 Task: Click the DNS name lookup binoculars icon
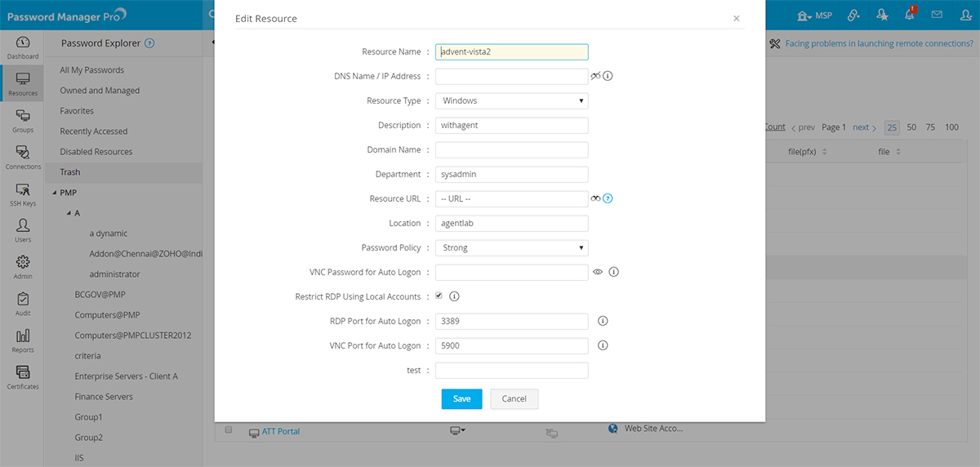coord(596,76)
